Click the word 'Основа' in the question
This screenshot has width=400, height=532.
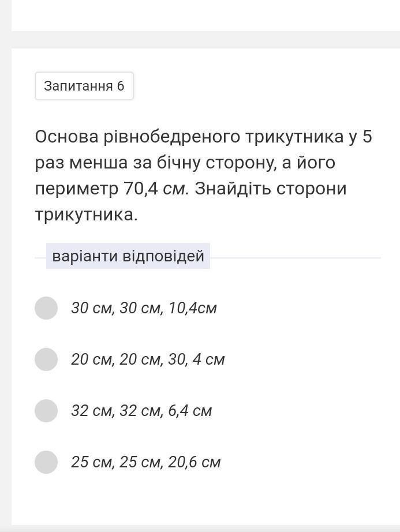coord(67,137)
